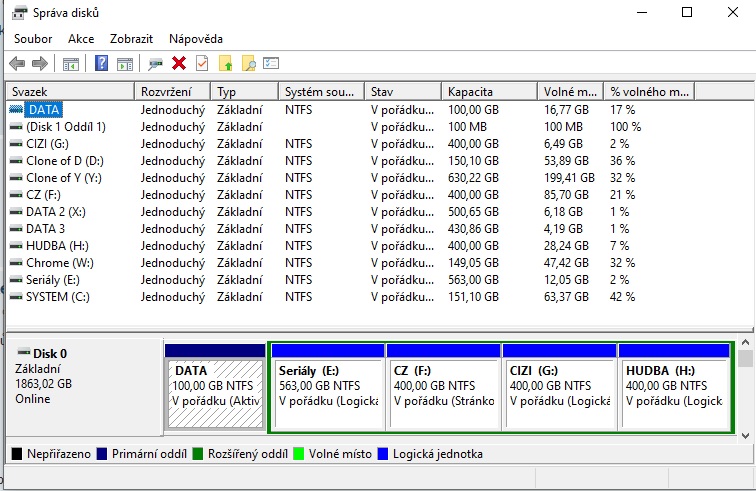Open the Nápověda menu

point(196,38)
